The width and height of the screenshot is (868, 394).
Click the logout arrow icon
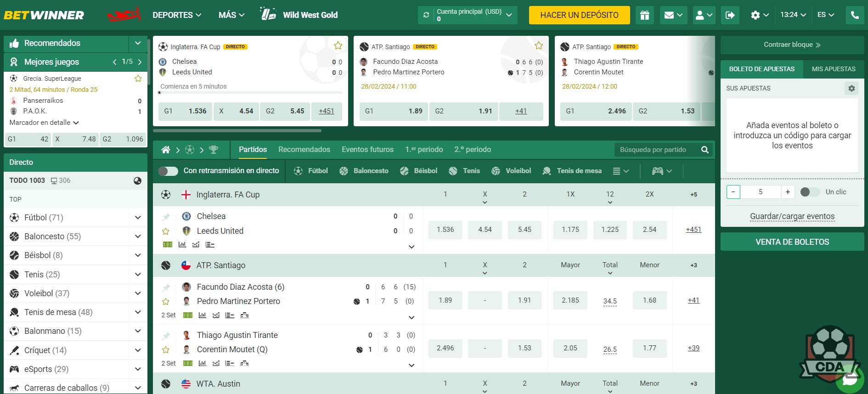pos(730,15)
